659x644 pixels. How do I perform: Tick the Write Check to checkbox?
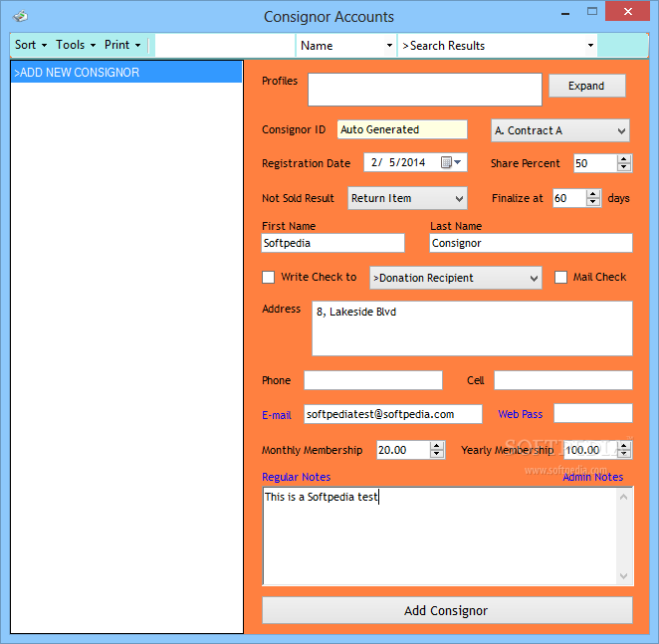click(x=268, y=278)
